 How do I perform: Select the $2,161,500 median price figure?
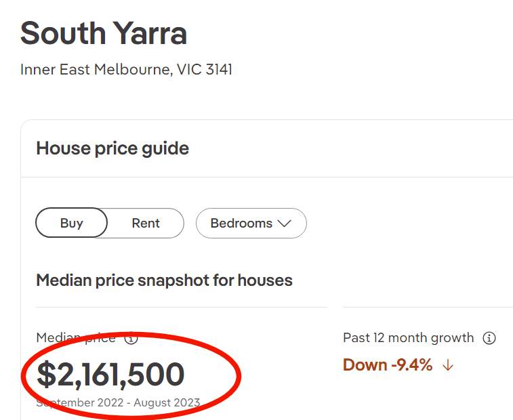(110, 375)
